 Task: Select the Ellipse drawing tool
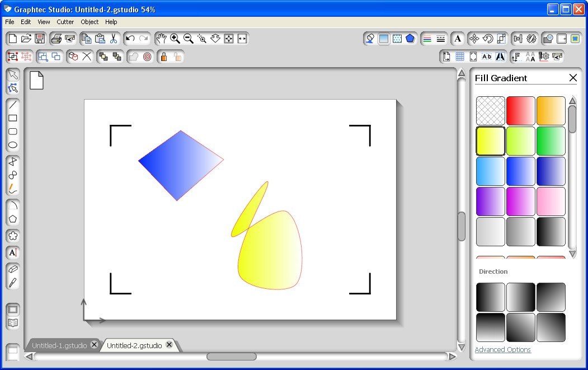coord(13,145)
